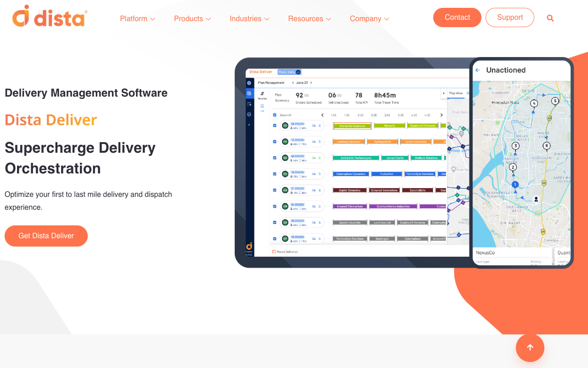Viewport: 588px width, 368px height.
Task: Toggle the Select All checkbox
Action: [275, 115]
